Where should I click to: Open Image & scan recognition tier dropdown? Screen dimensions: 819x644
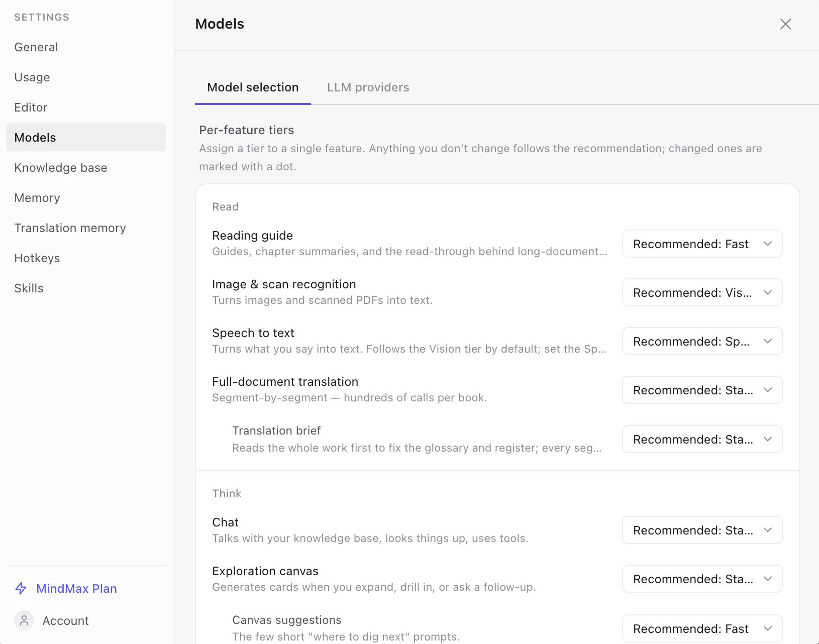click(702, 292)
